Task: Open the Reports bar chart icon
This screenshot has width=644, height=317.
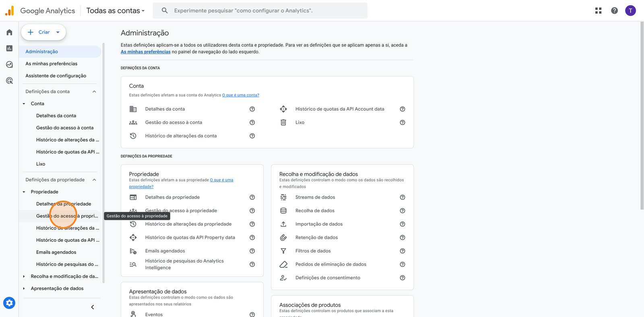Action: point(9,48)
